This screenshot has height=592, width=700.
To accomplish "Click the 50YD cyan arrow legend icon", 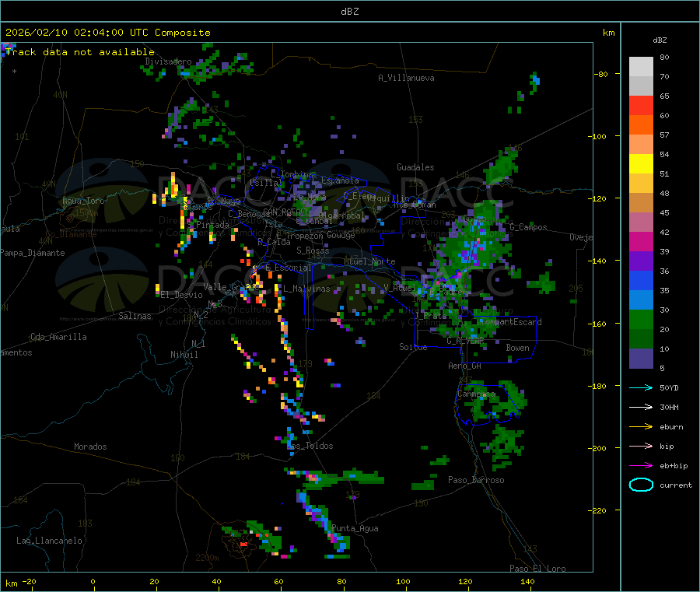I will tap(641, 387).
